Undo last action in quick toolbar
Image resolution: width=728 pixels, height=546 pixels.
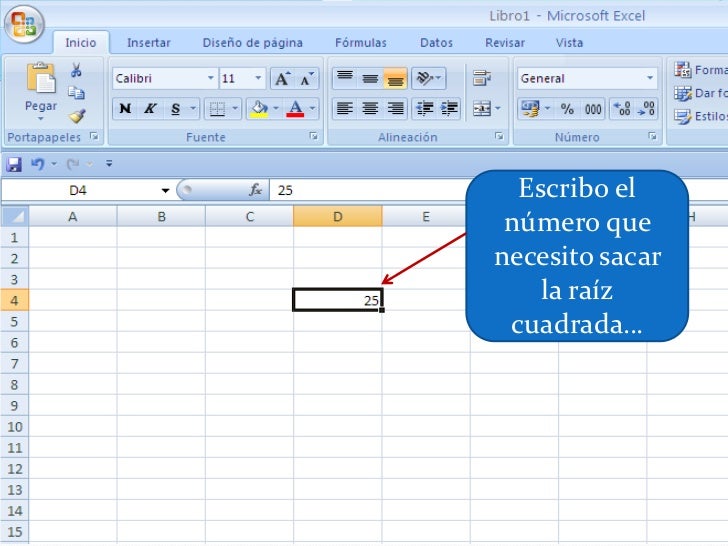click(x=37, y=164)
